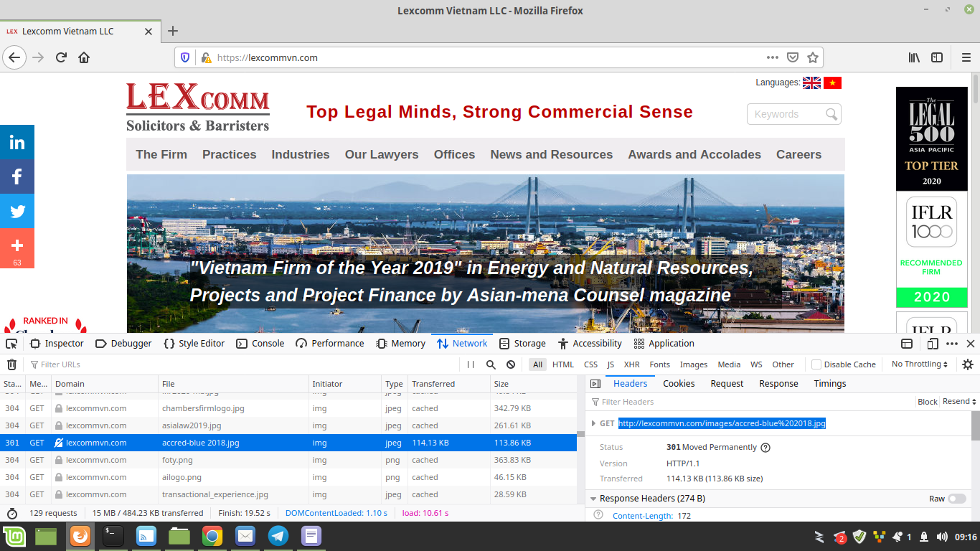Image resolution: width=980 pixels, height=551 pixels.
Task: Click the site security padlock icon
Action: [x=206, y=57]
